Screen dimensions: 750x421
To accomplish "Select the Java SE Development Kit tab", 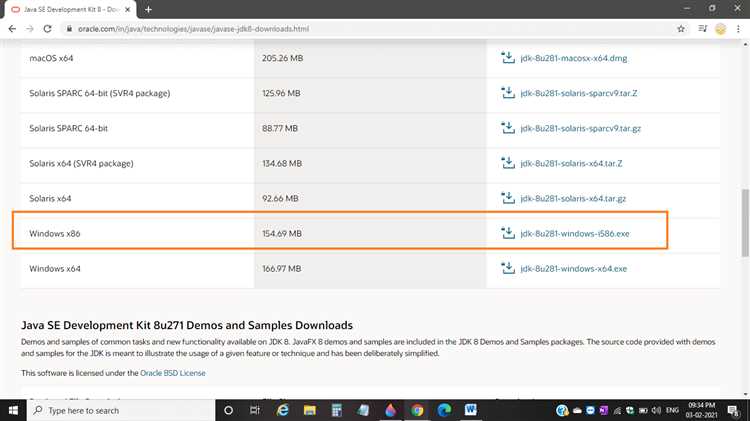I will pos(70,10).
